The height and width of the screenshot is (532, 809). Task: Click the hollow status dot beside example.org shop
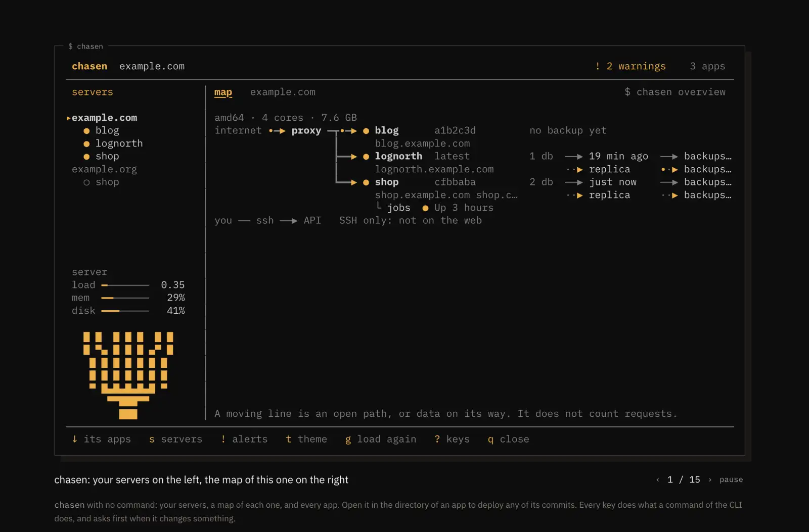[86, 182]
